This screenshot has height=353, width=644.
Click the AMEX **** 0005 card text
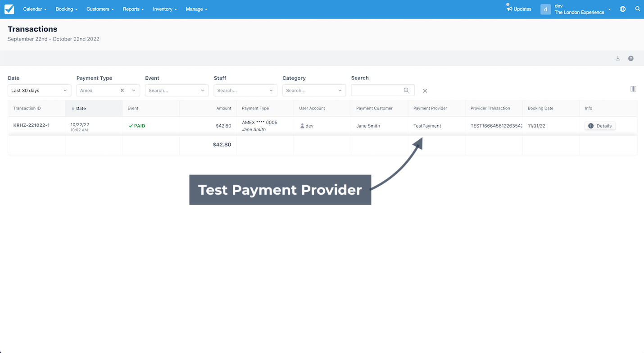(260, 122)
